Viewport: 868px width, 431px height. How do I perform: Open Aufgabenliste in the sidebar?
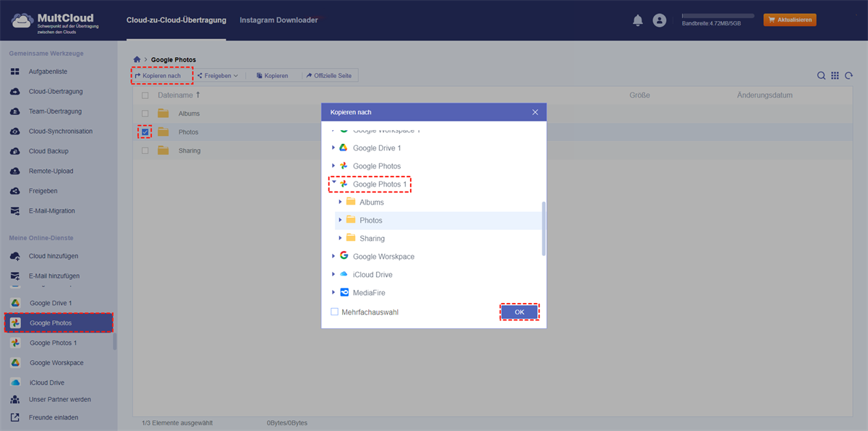[x=48, y=72]
